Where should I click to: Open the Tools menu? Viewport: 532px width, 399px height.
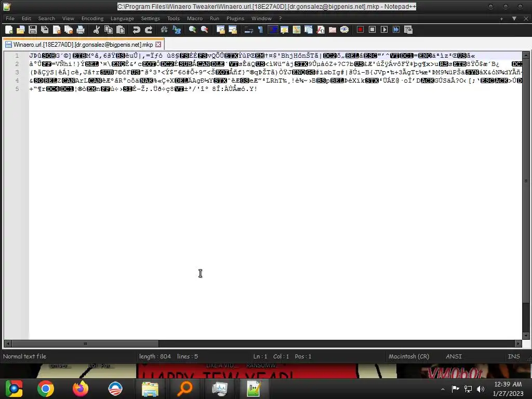click(173, 18)
